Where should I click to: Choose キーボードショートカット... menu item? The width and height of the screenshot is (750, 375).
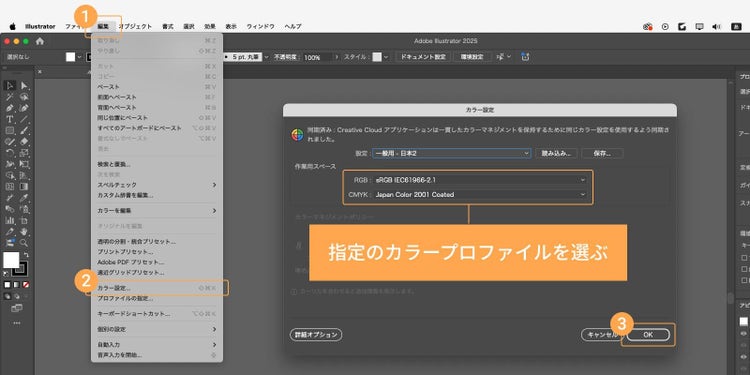156,314
